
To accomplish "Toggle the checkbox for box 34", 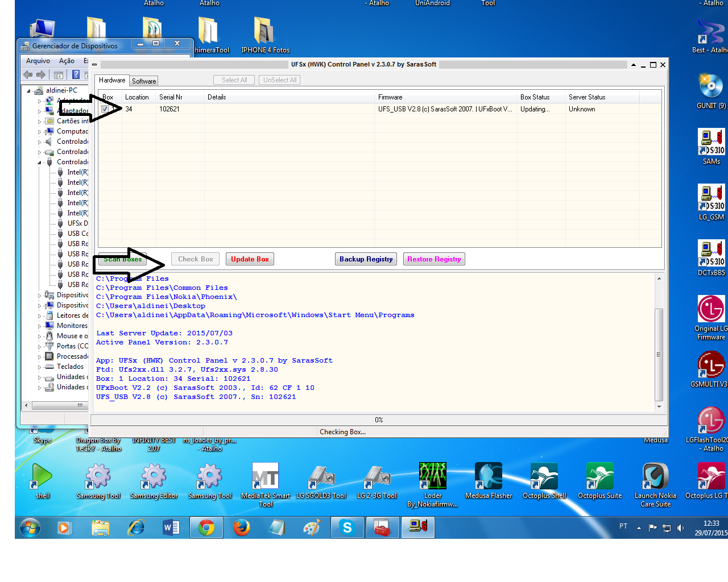I will (105, 109).
